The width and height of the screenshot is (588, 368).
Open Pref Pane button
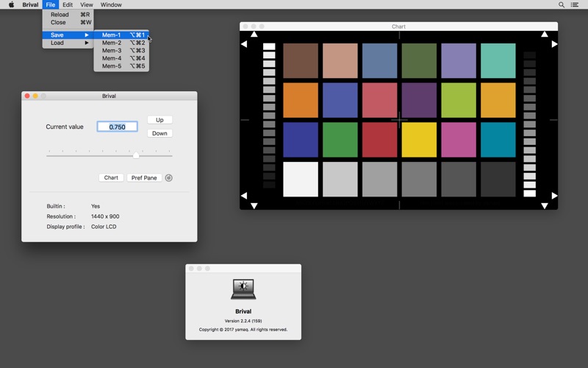pos(144,177)
